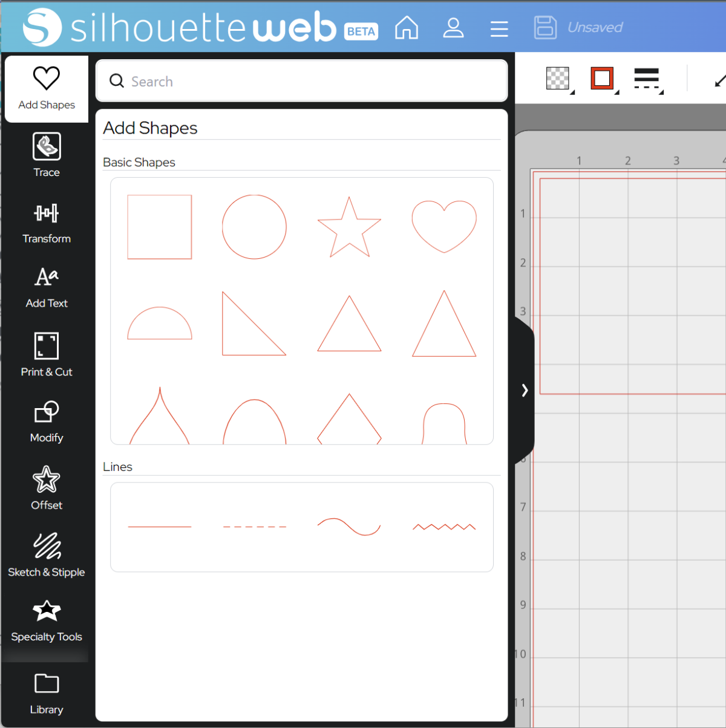Click the Search input field

pyautogui.click(x=302, y=81)
